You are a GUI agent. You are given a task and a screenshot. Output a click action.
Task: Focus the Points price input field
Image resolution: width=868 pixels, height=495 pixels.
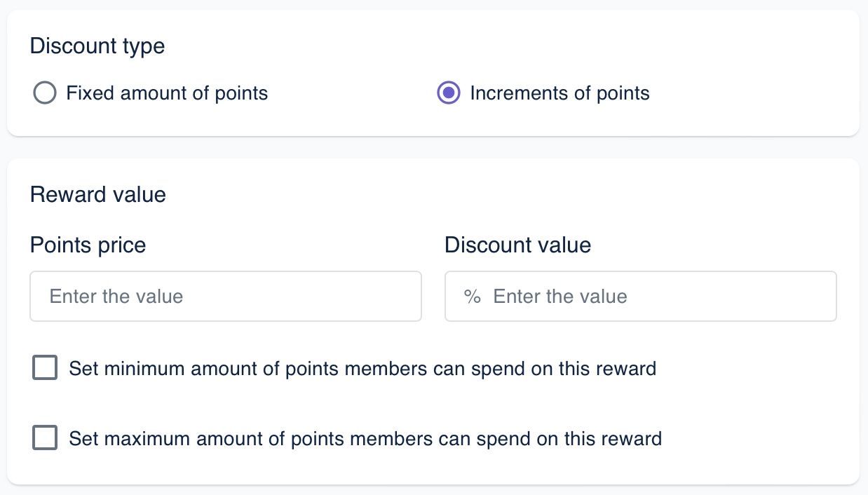[x=225, y=297]
